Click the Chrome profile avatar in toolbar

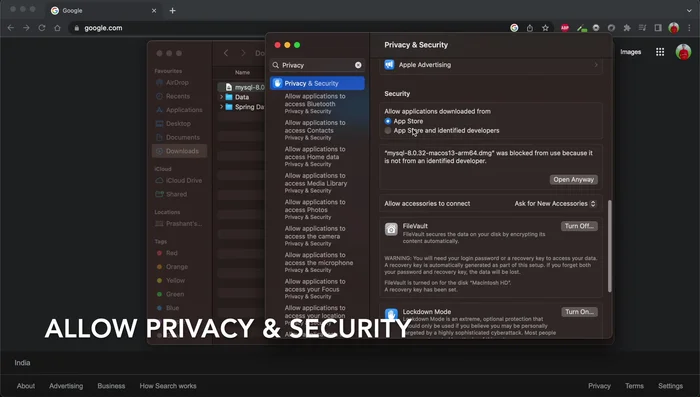tap(674, 28)
